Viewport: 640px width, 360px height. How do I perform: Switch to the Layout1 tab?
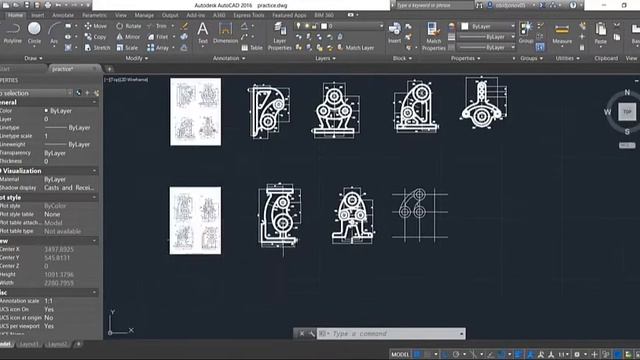[x=29, y=344]
